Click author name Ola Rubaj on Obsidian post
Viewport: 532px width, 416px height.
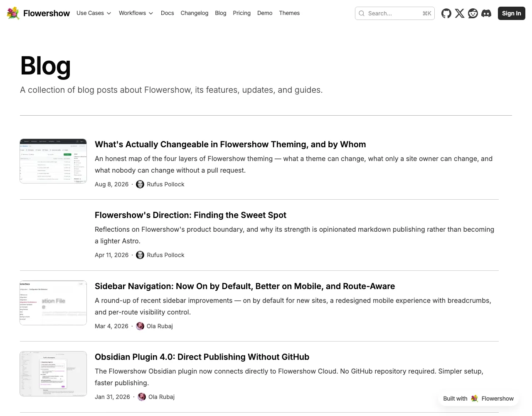click(x=161, y=397)
